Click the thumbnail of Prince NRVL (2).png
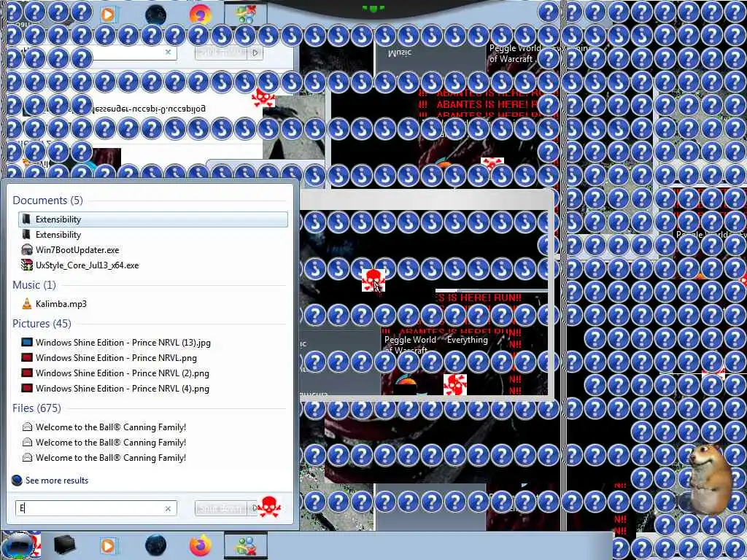747x560 pixels. click(x=27, y=373)
